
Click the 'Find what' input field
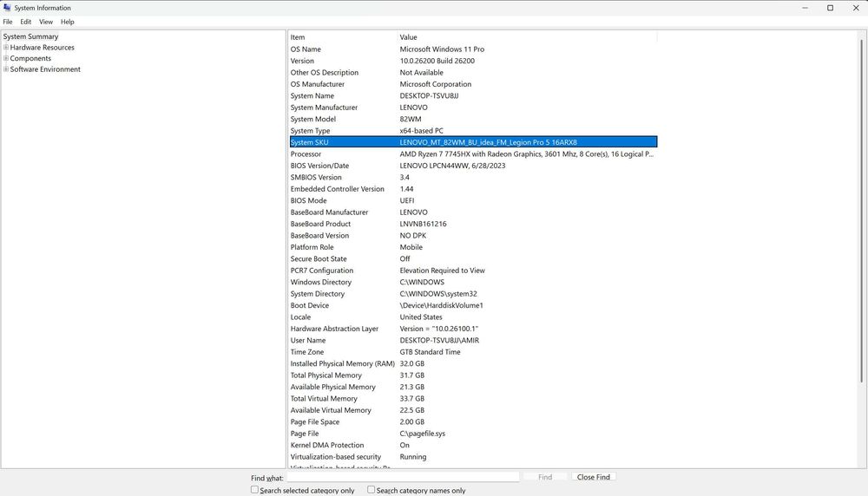(x=403, y=477)
